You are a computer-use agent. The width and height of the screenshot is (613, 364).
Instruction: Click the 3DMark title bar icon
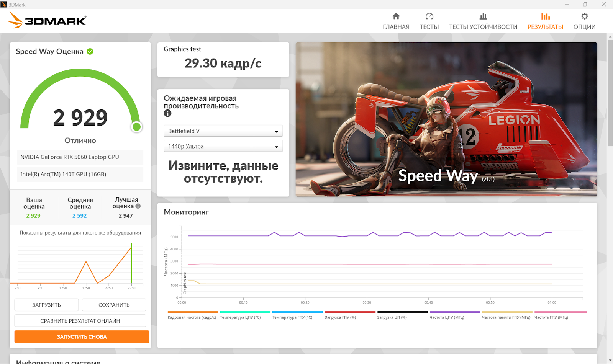(x=4, y=4)
